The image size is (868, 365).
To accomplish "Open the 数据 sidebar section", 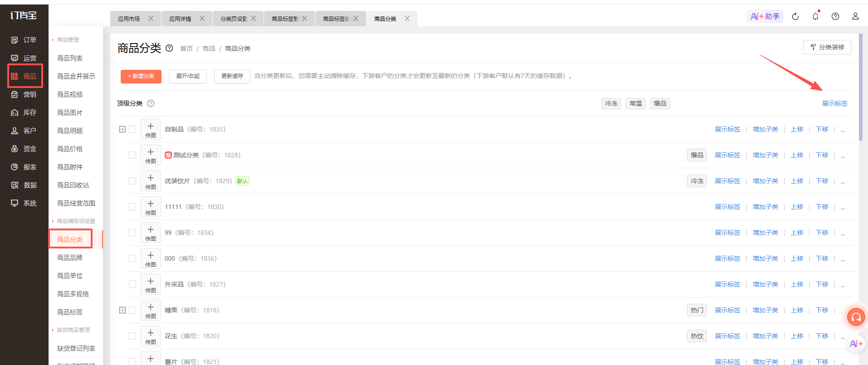I will pos(24,185).
